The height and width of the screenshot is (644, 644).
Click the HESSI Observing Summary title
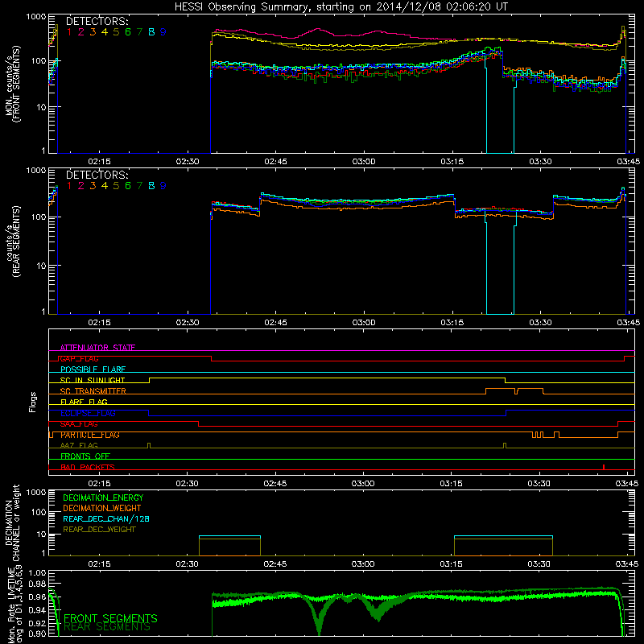[341, 7]
